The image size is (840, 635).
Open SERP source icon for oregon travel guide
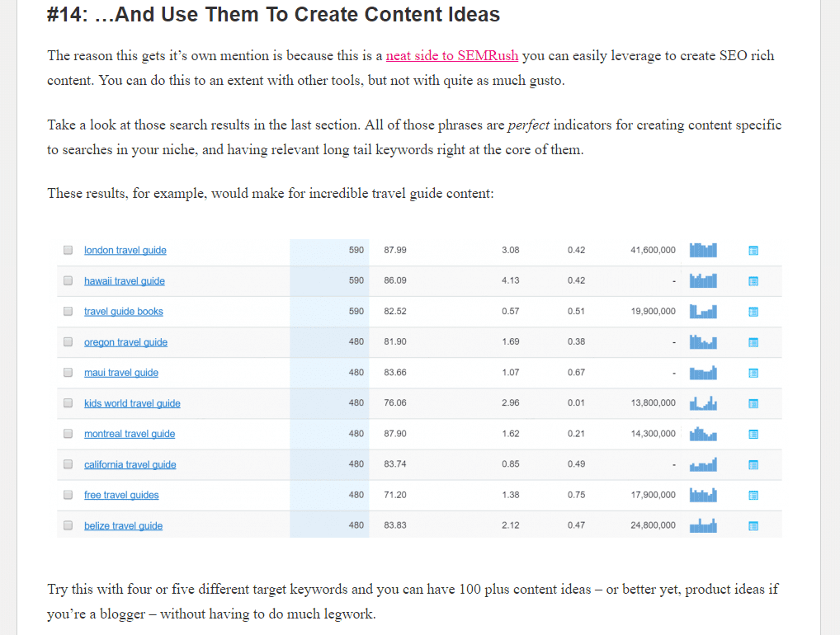pos(753,342)
